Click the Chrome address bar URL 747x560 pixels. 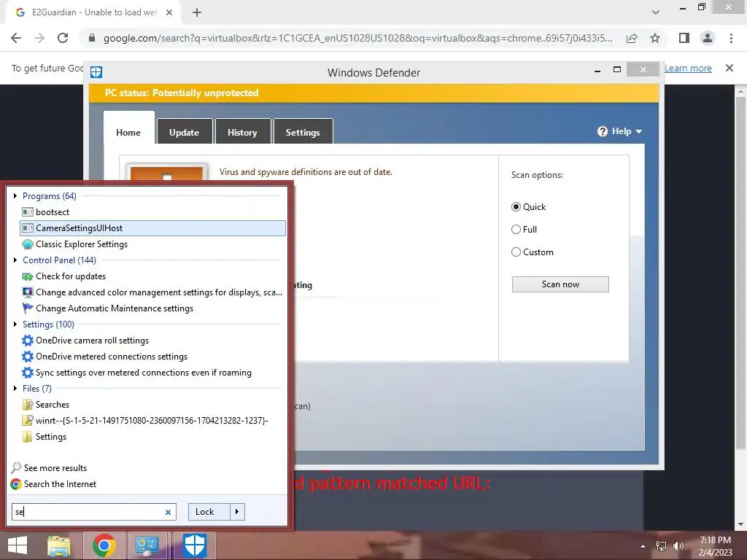pos(357,38)
